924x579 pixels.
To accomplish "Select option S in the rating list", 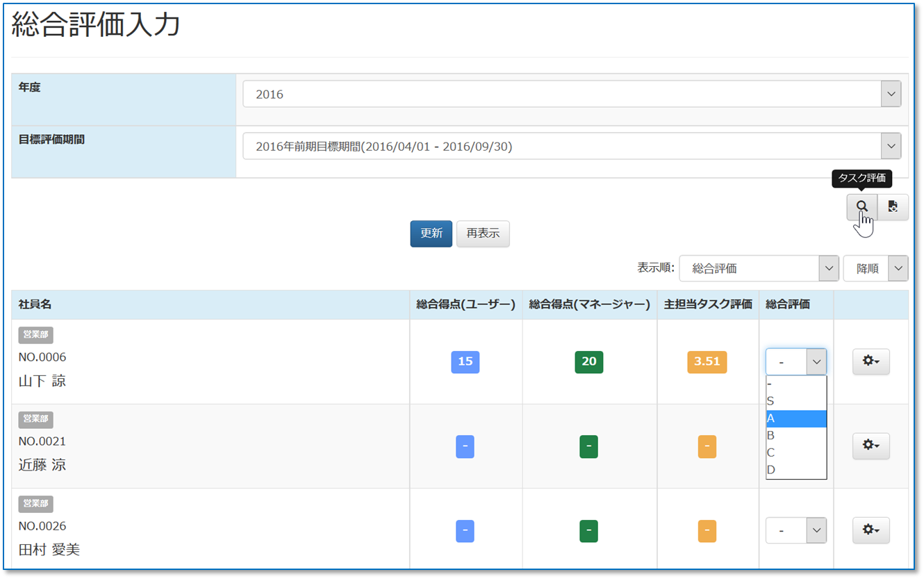I will (x=796, y=401).
